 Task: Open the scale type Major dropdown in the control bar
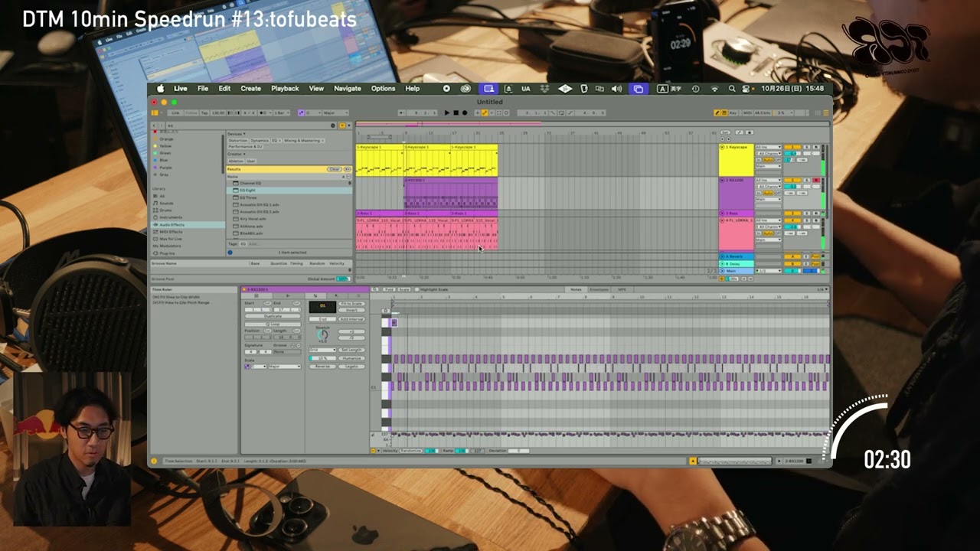[x=335, y=112]
